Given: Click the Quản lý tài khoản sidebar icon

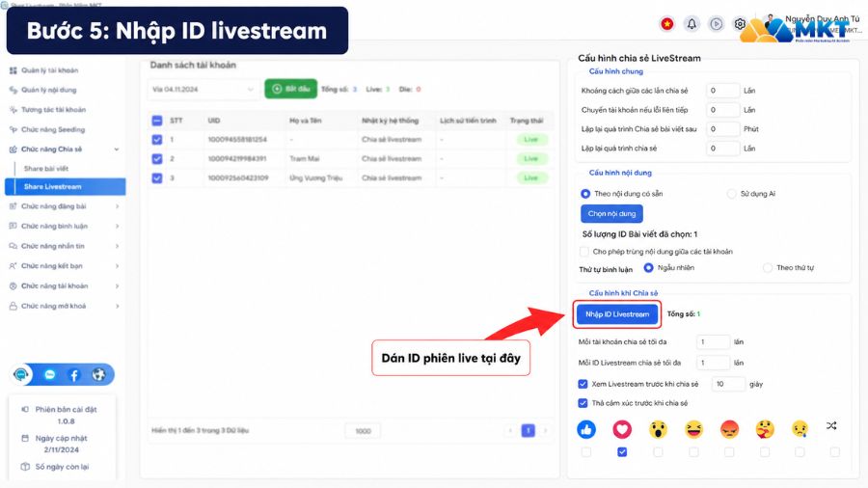Looking at the screenshot, I should [x=14, y=70].
